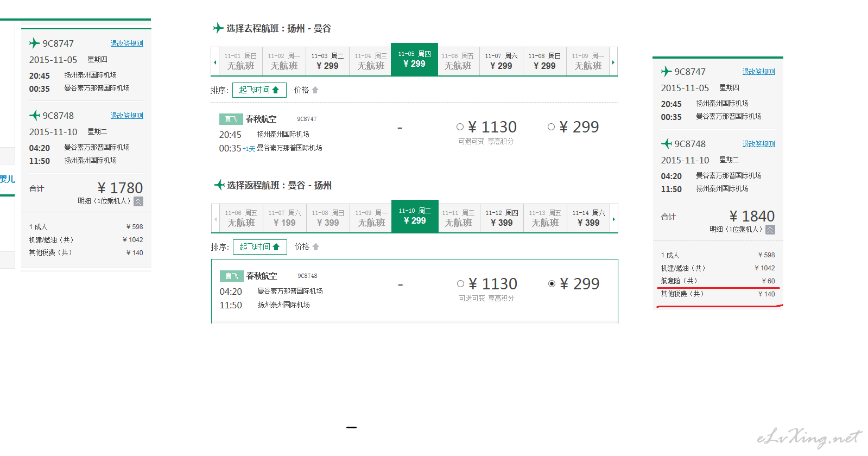Screen dimensions: 868x456
Task: Choose 11-03 周二 ¥299 outbound date tab
Action: [x=328, y=61]
